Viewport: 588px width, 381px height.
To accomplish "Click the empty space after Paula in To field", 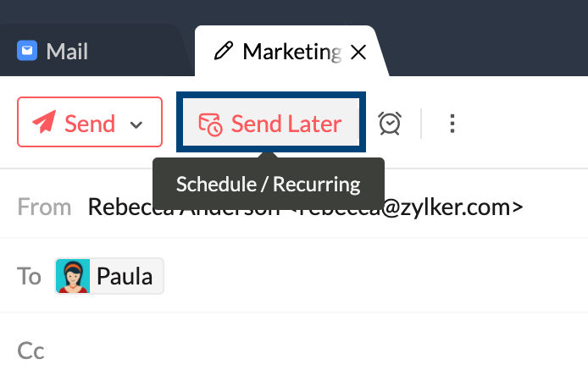I will (x=375, y=276).
